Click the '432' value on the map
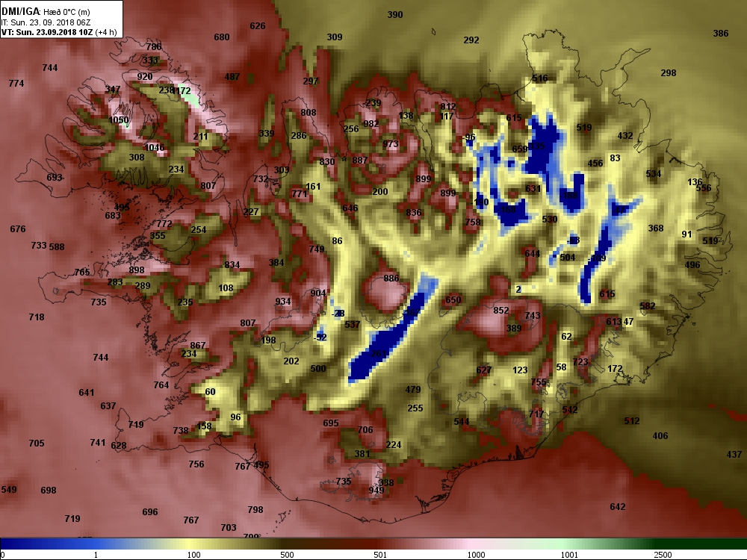Screen dimensions: 747x560 (x=625, y=136)
